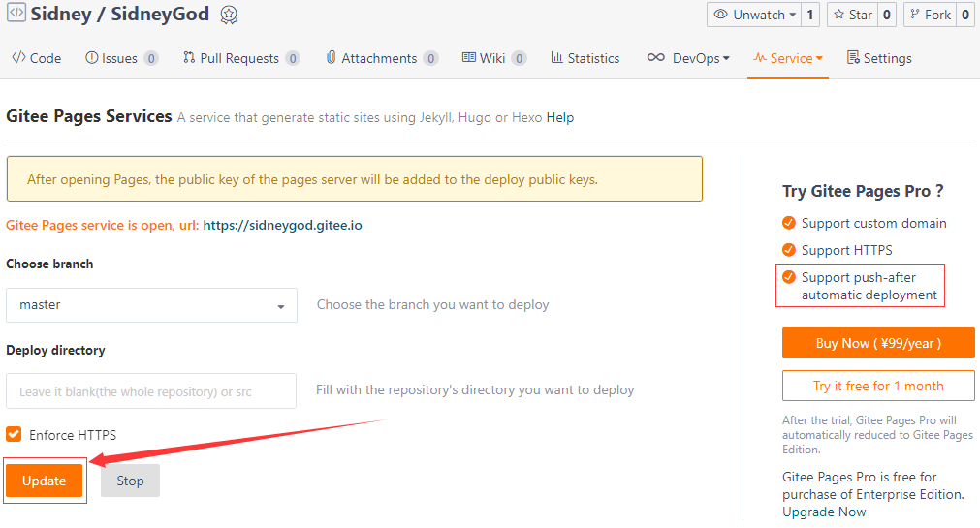Uncheck the Enforce HTTPS checkbox

click(14, 435)
